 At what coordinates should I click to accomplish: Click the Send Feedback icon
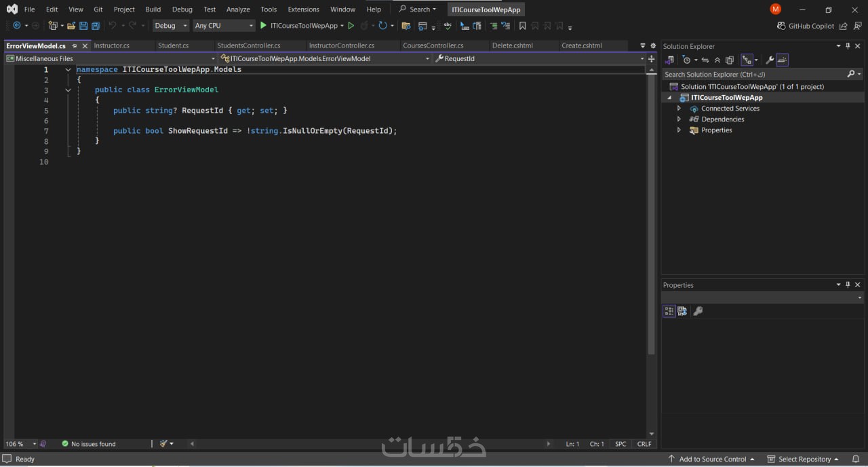point(856,26)
